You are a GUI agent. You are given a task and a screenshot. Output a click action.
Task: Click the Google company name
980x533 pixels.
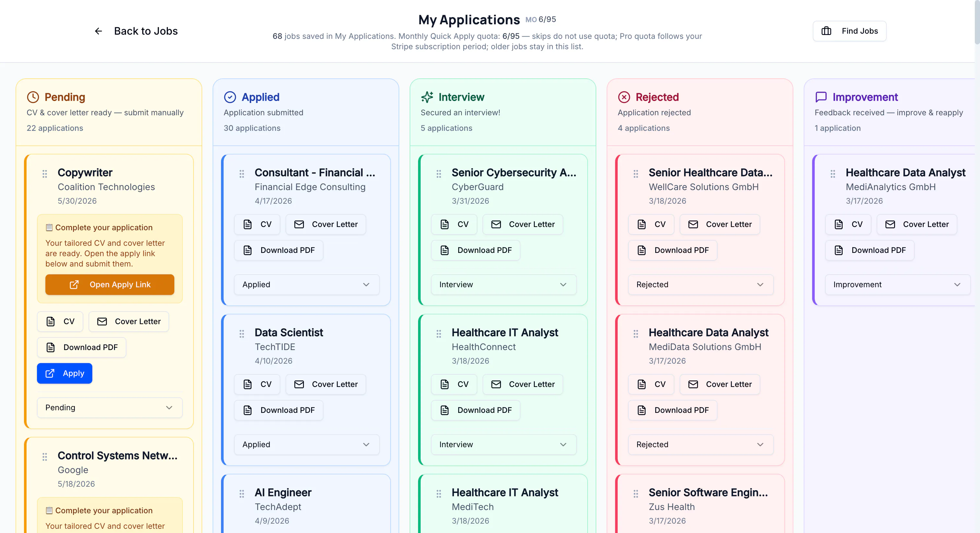pyautogui.click(x=73, y=470)
